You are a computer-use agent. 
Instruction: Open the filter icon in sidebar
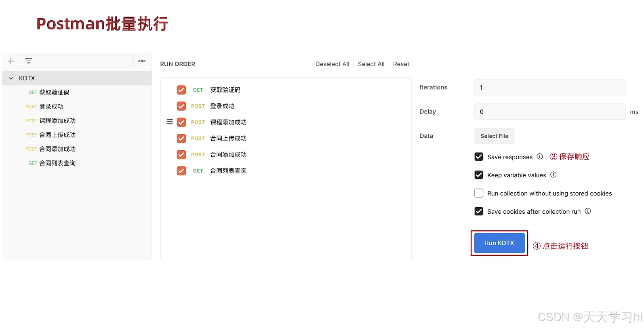[28, 61]
